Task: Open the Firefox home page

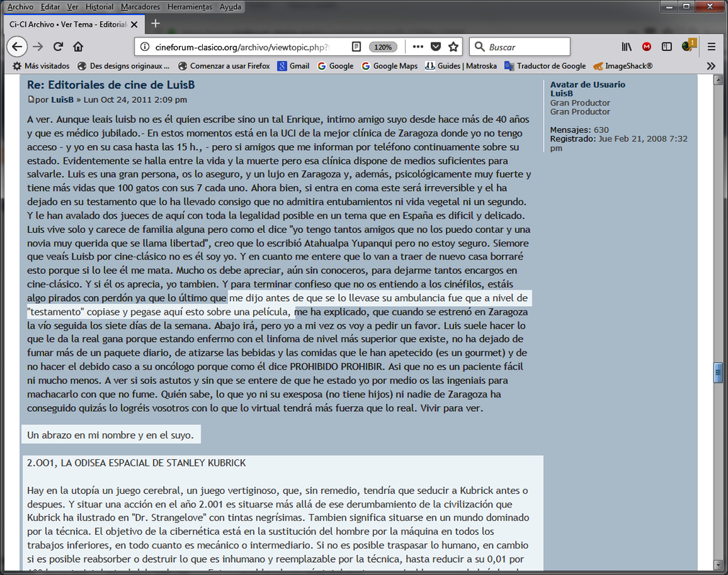Action: [78, 47]
